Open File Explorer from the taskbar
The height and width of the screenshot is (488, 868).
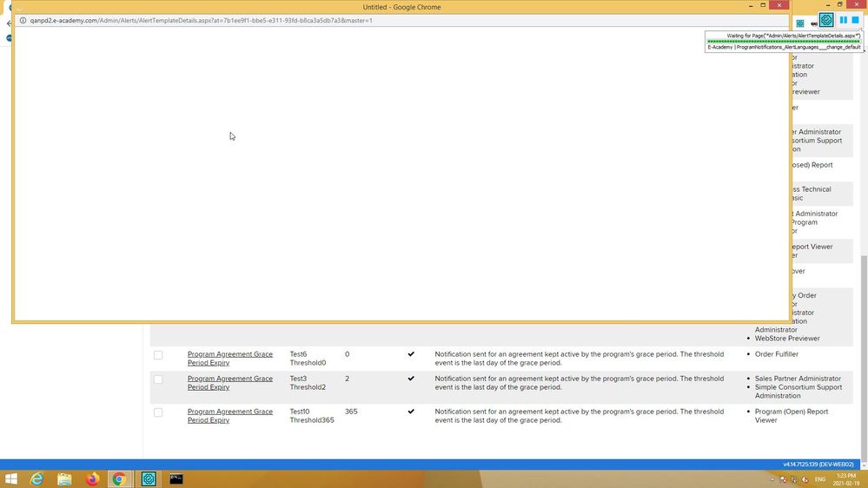click(64, 478)
